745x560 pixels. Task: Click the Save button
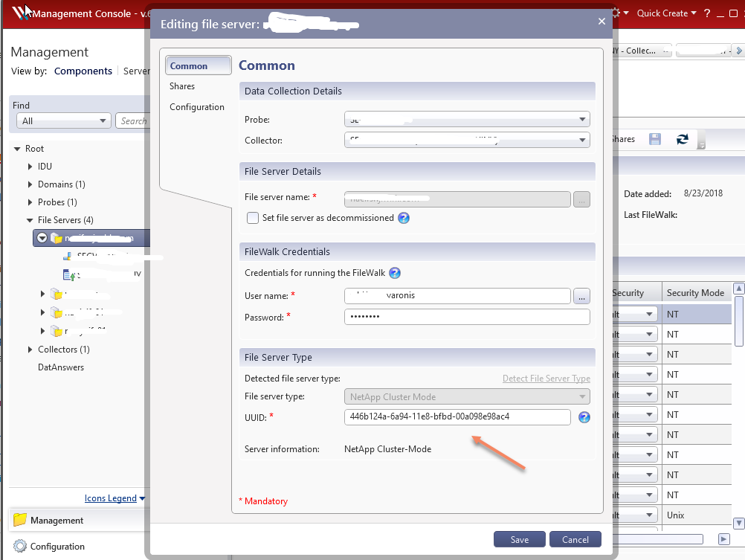[x=519, y=540]
